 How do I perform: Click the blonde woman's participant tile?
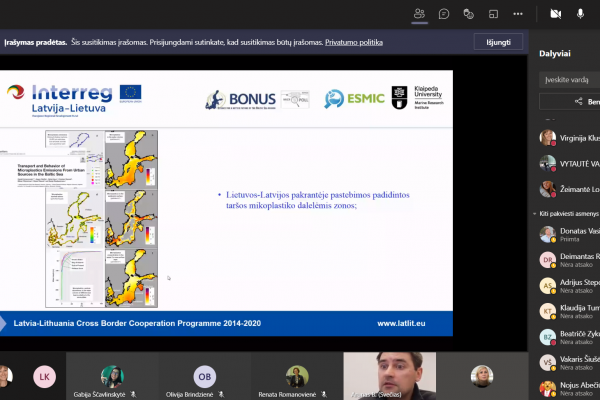[x=482, y=376]
